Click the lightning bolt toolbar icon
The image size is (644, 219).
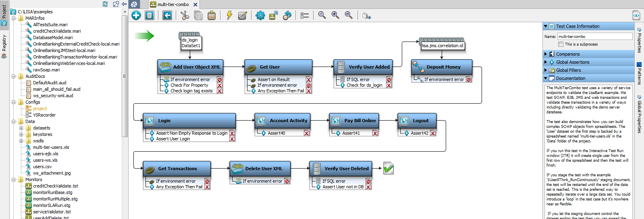[229, 15]
